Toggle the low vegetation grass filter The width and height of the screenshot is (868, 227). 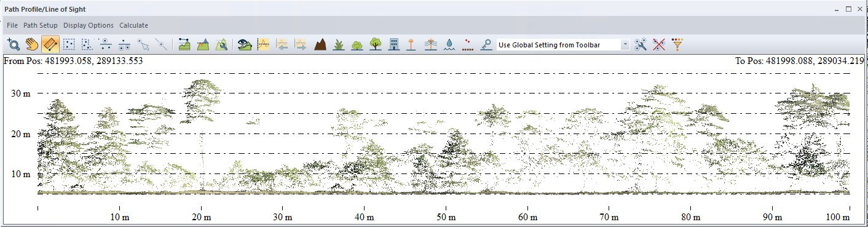(x=338, y=44)
